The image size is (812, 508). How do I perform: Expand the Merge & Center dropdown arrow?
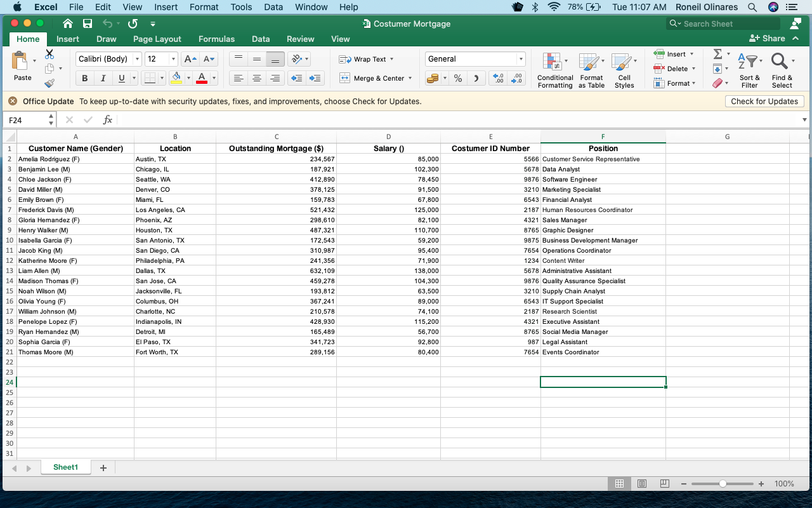click(410, 78)
